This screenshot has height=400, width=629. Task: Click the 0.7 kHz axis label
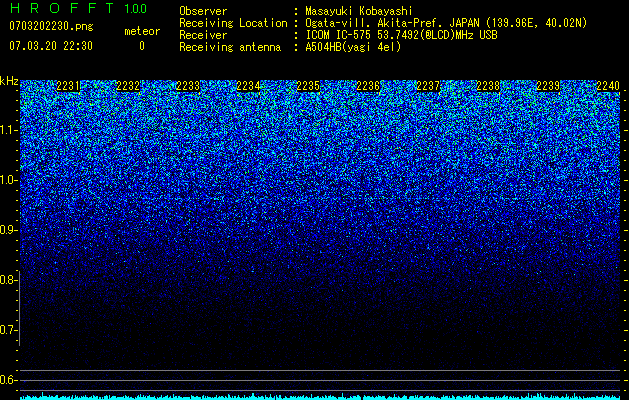pyautogui.click(x=9, y=330)
